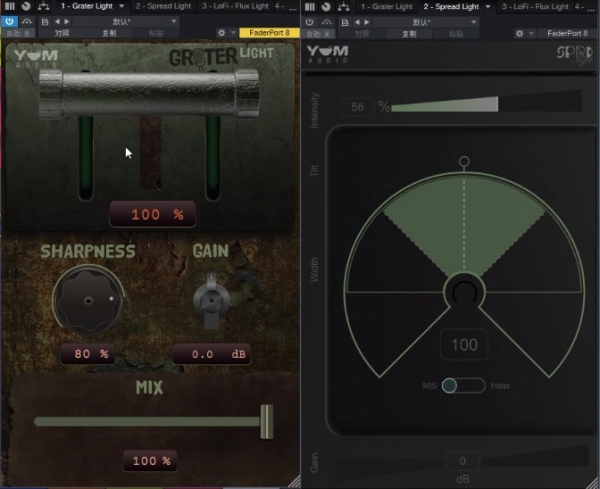The height and width of the screenshot is (489, 600).
Task: Click the Mix slider handle
Action: click(267, 422)
